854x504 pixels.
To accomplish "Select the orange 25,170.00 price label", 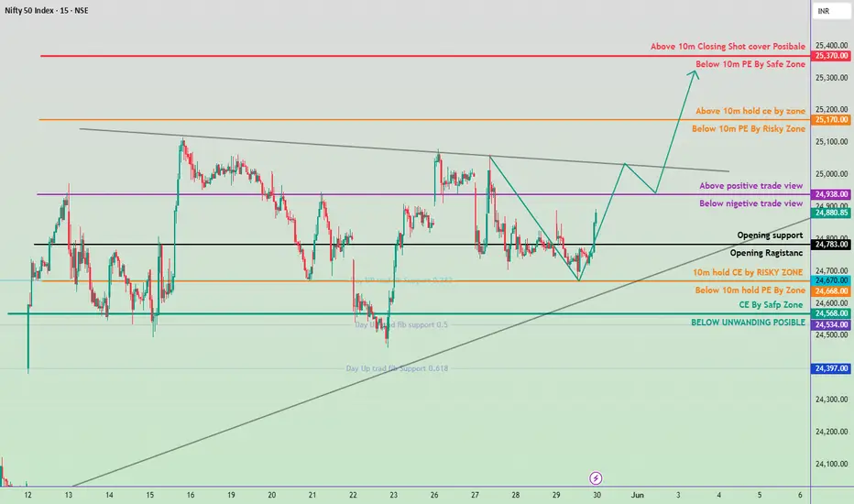I will click(830, 119).
